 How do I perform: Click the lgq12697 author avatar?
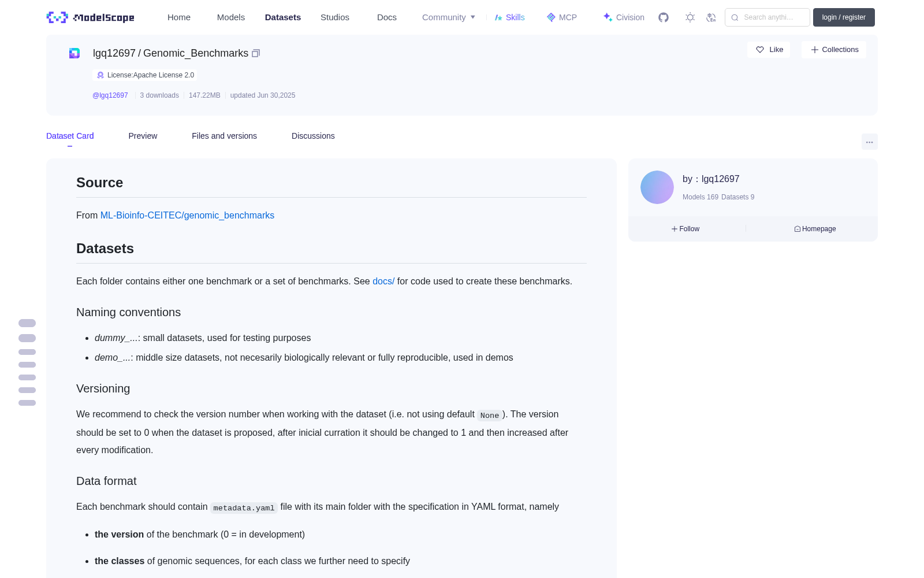(657, 187)
